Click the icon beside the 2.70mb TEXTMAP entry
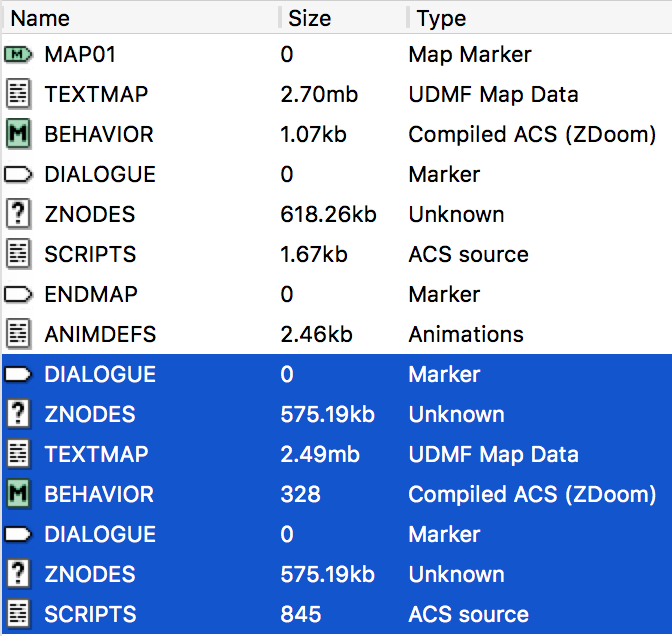 tap(18, 94)
